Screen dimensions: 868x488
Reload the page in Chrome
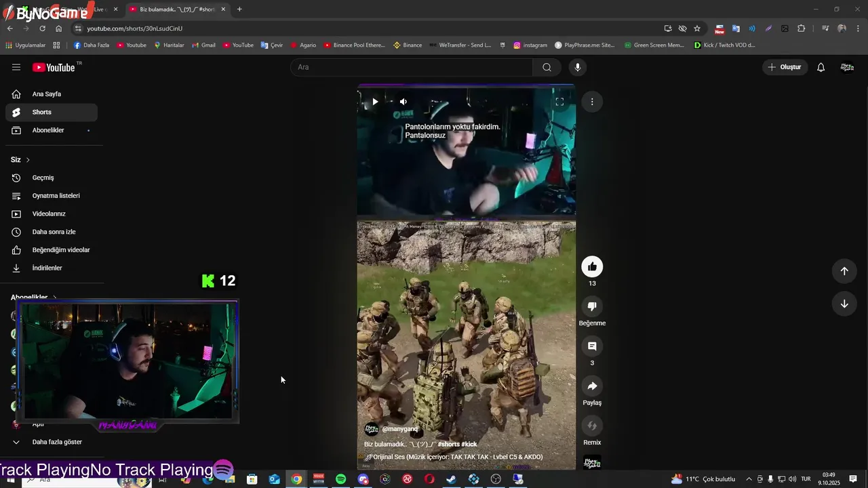42,28
